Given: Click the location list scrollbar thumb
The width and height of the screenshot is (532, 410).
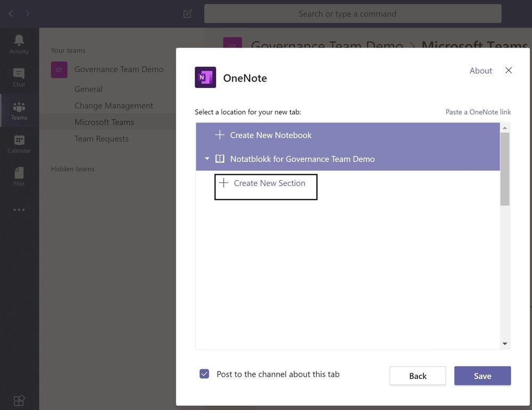Looking at the screenshot, I should coord(505,169).
